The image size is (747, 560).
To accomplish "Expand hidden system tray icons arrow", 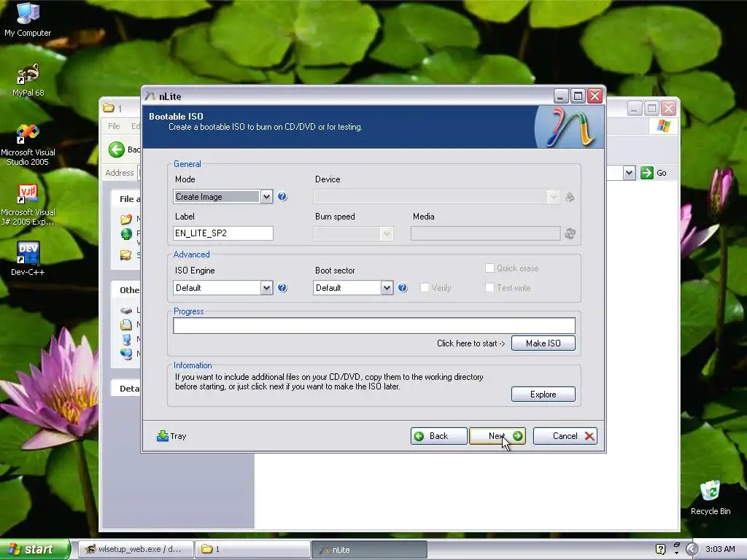I will coord(692,549).
